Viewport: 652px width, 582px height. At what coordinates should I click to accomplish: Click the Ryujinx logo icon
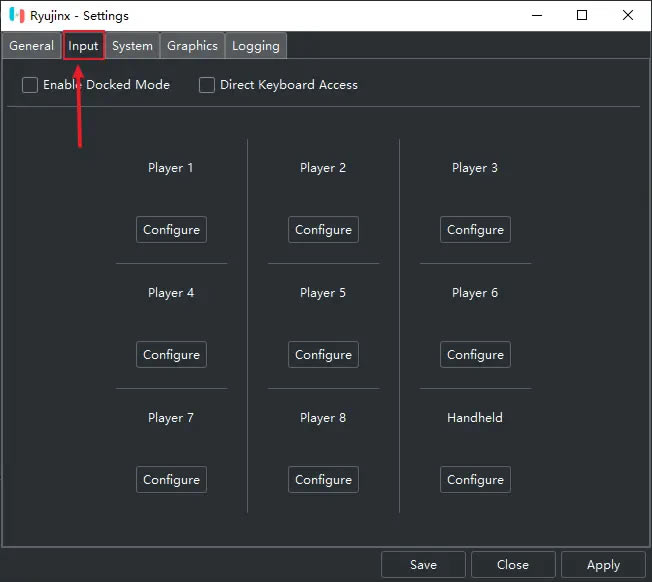(x=17, y=15)
